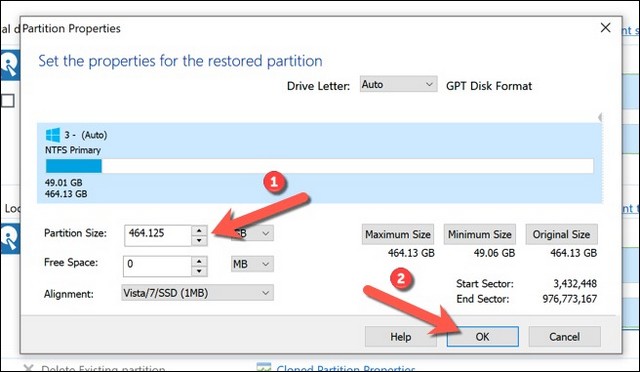
Task: Confirm with the OK button
Action: tap(482, 336)
